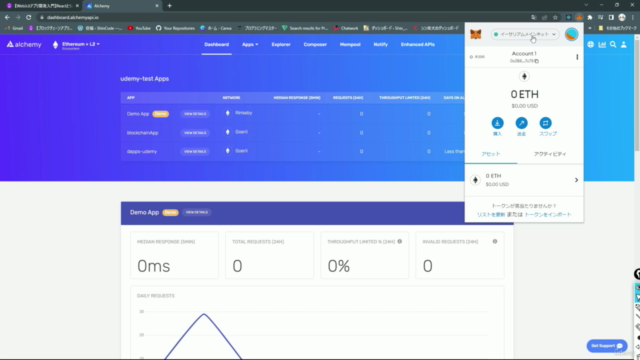This screenshot has width=640, height=360.
Task: Open the user profile icon in Alchemy header
Action: pyautogui.click(x=624, y=44)
